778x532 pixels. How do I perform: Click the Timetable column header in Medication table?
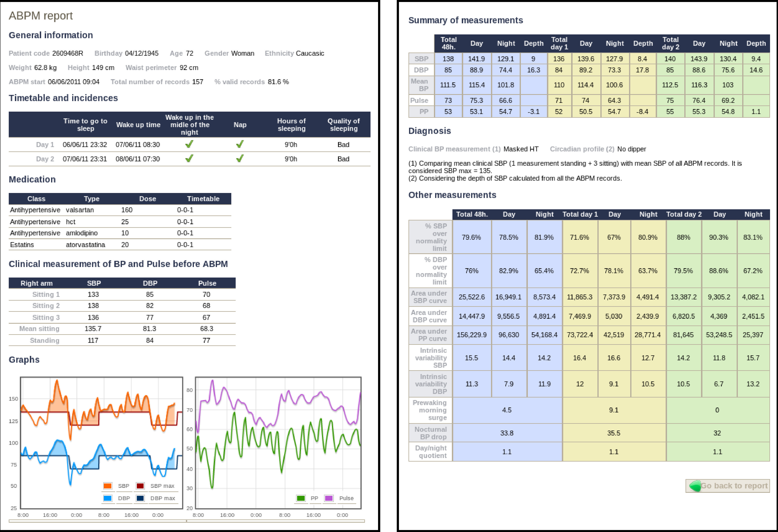pyautogui.click(x=203, y=199)
